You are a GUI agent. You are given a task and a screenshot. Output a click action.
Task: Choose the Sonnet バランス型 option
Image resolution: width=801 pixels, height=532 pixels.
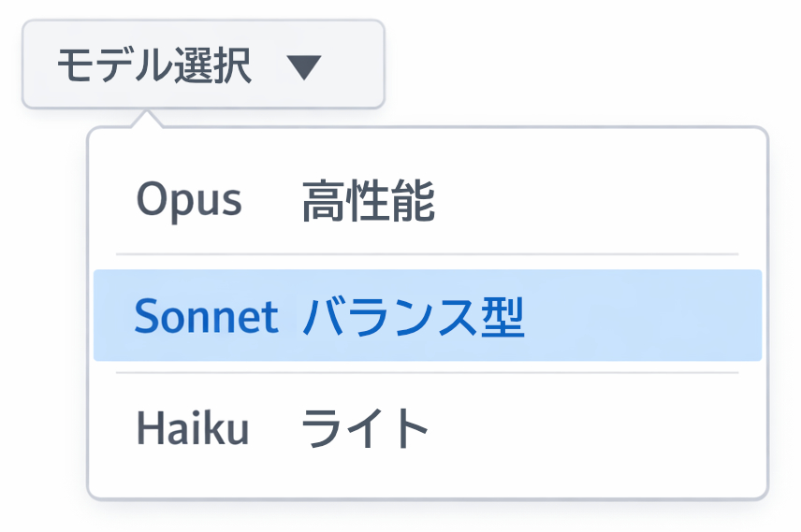427,316
